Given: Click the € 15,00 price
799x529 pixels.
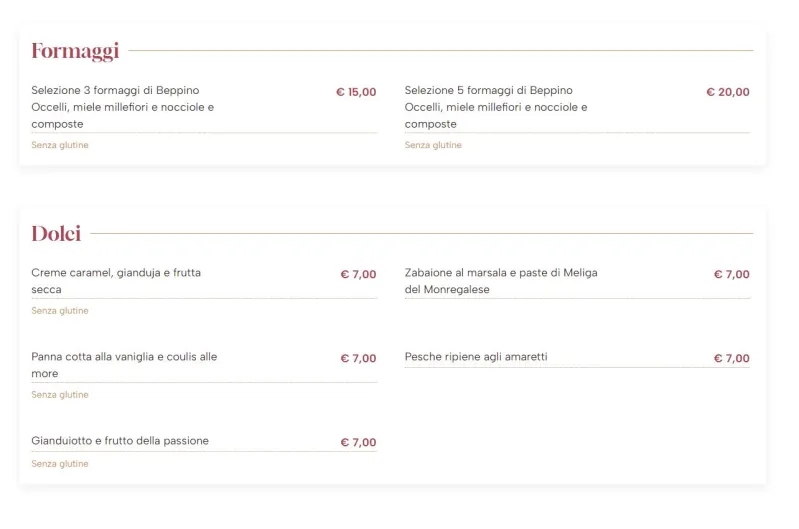Looking at the screenshot, I should coord(356,92).
